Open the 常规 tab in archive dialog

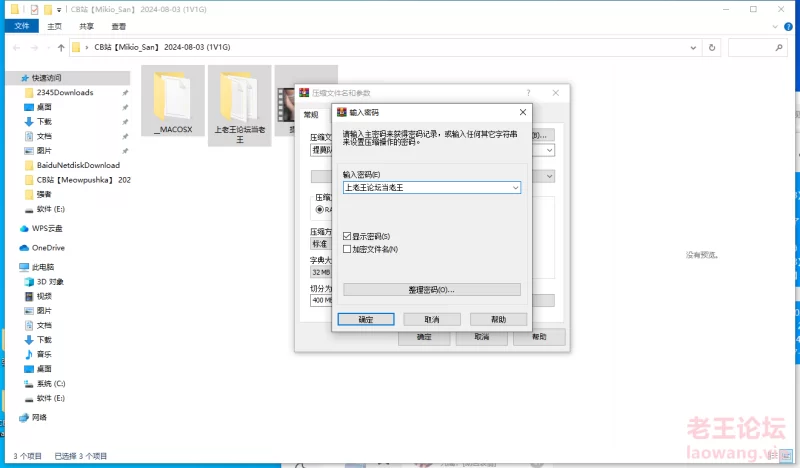(x=311, y=114)
